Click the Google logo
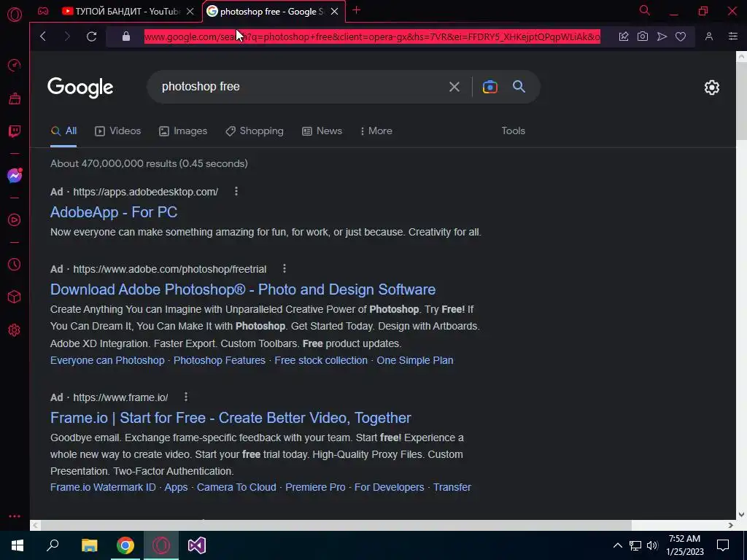The height and width of the screenshot is (560, 747). [80, 87]
